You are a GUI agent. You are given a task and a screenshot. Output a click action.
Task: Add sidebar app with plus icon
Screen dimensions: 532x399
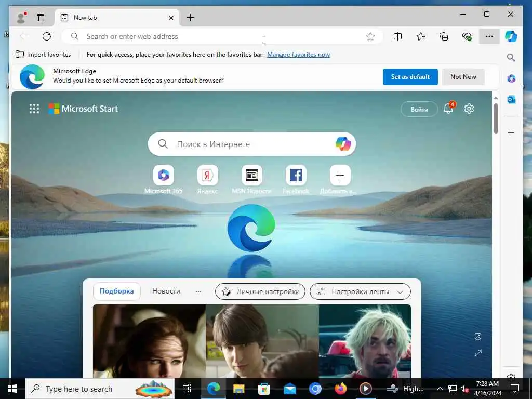click(x=511, y=132)
